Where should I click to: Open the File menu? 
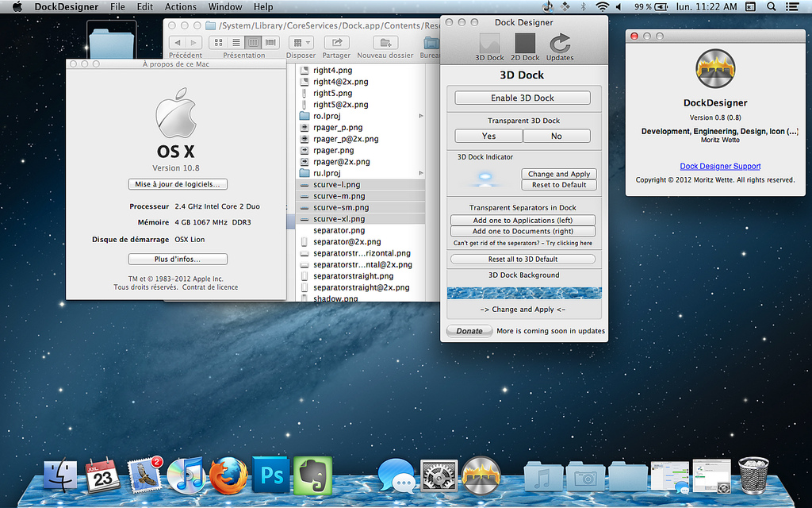(117, 6)
